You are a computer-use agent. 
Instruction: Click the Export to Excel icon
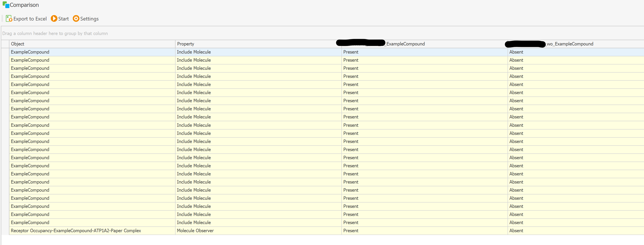point(9,19)
